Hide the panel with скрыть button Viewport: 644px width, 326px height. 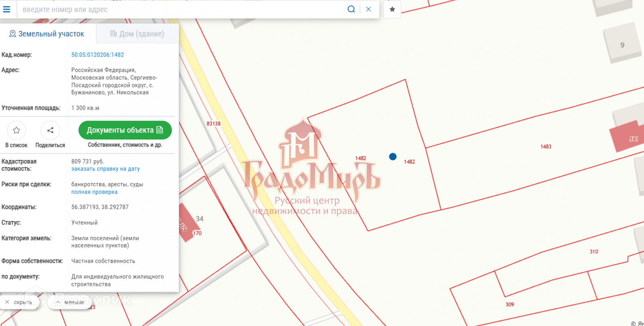point(19,302)
